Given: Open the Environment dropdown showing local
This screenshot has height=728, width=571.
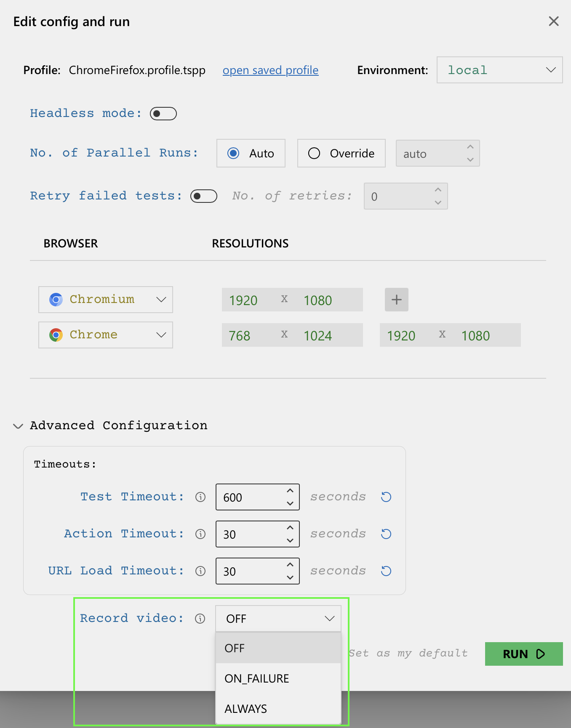Looking at the screenshot, I should (x=499, y=70).
